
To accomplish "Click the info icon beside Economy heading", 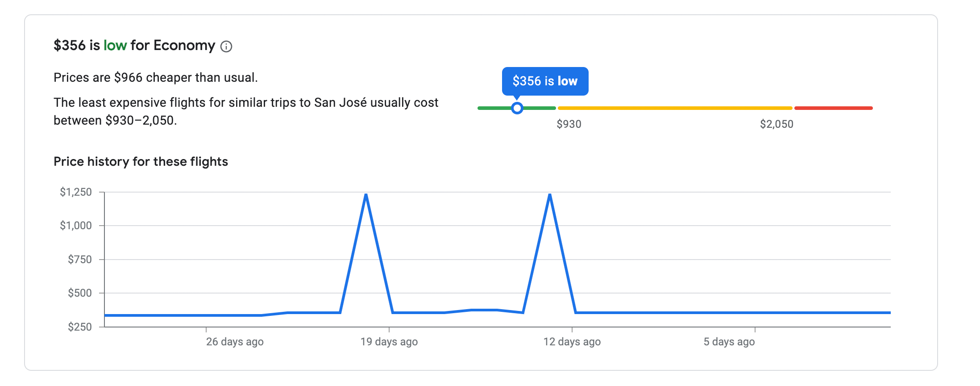I will pyautogui.click(x=226, y=46).
